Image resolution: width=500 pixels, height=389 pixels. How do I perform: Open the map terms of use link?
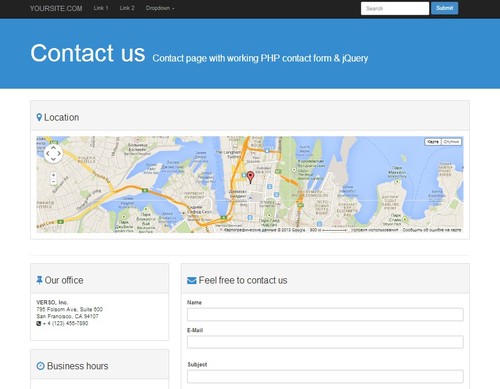(375, 230)
